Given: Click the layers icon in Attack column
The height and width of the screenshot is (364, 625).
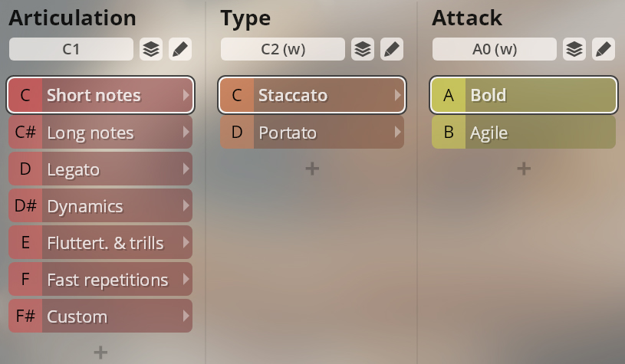Looking at the screenshot, I should (x=574, y=49).
